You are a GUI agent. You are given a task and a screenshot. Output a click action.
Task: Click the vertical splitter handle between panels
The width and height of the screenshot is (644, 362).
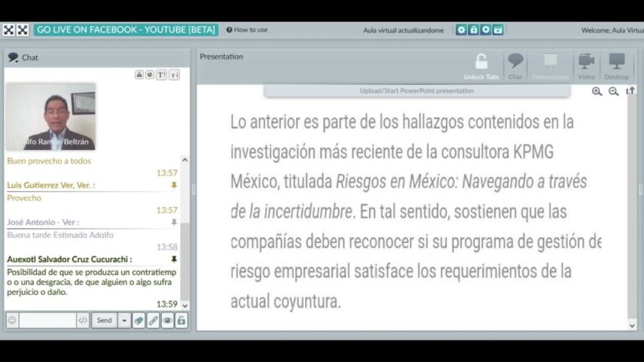(x=194, y=189)
